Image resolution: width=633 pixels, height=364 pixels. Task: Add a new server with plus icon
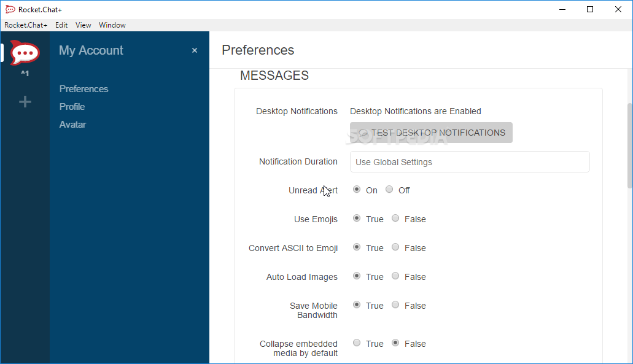coord(25,102)
